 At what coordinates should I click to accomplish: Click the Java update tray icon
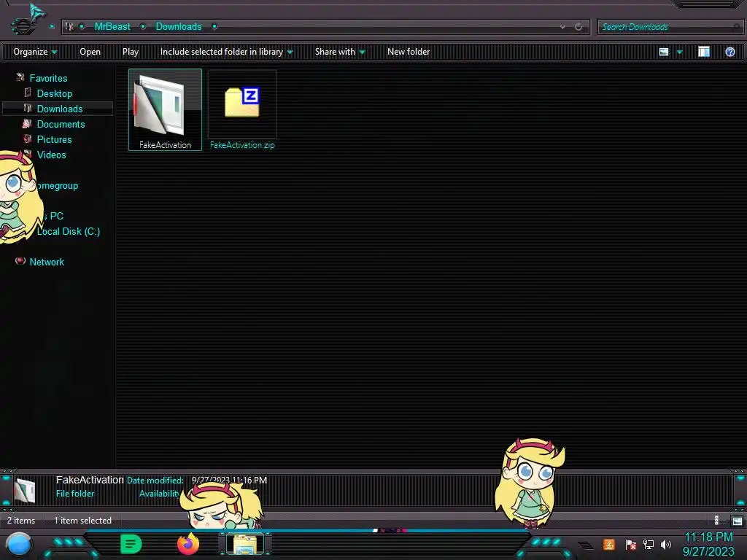click(608, 544)
